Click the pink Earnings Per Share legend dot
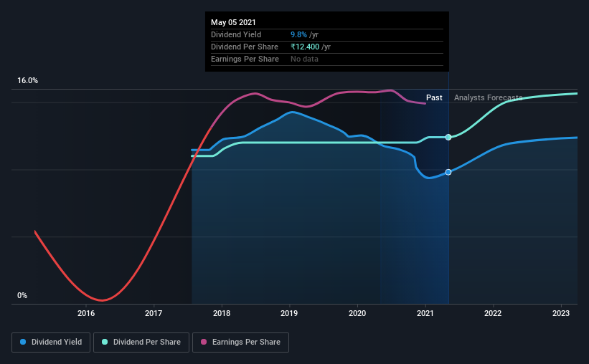589x364 pixels. point(204,342)
